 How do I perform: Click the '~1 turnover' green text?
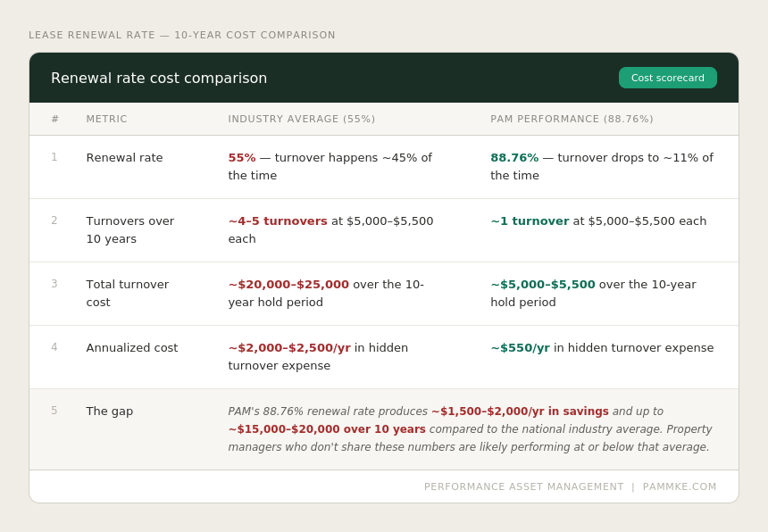[530, 221]
